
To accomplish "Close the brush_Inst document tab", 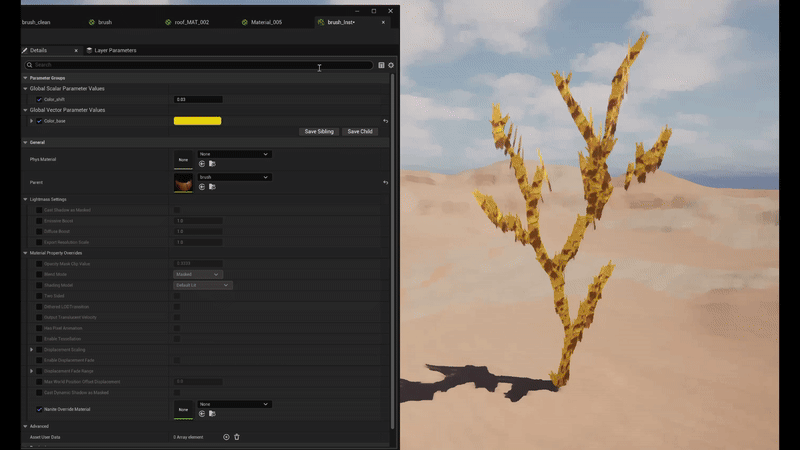I will pos(383,22).
